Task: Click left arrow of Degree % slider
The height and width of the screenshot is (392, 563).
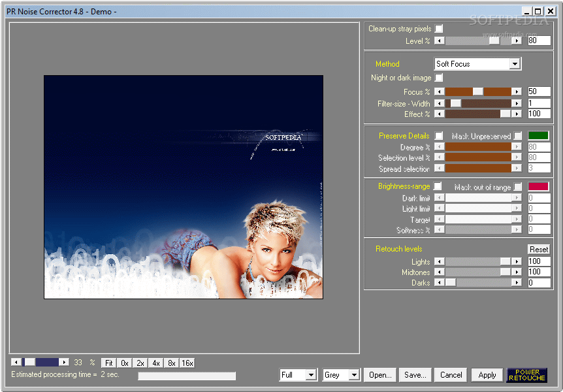Action: click(x=439, y=146)
